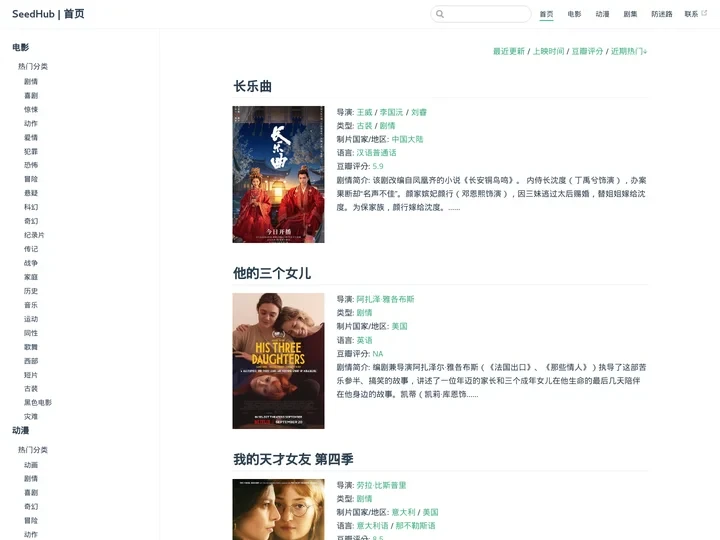Viewport: 720px width, 540px height.
Task: Click the 古装 type link under 长乐曲
Action: [x=365, y=125]
